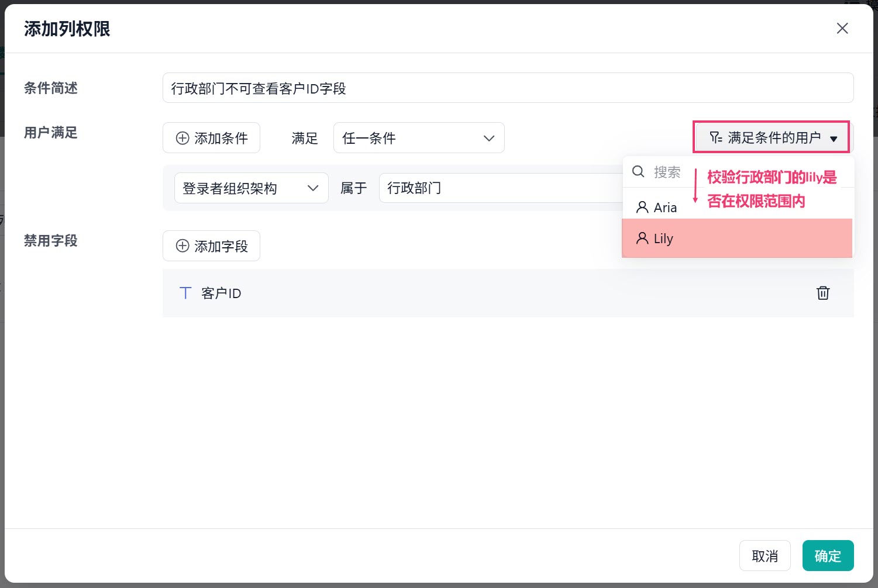
Task: Open the 任一条件 dropdown
Action: coord(419,138)
